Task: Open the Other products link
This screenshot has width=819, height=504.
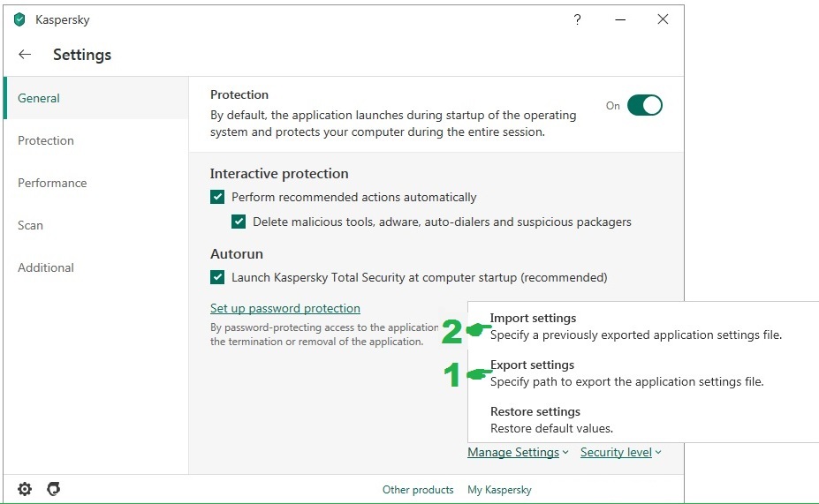Action: click(418, 489)
